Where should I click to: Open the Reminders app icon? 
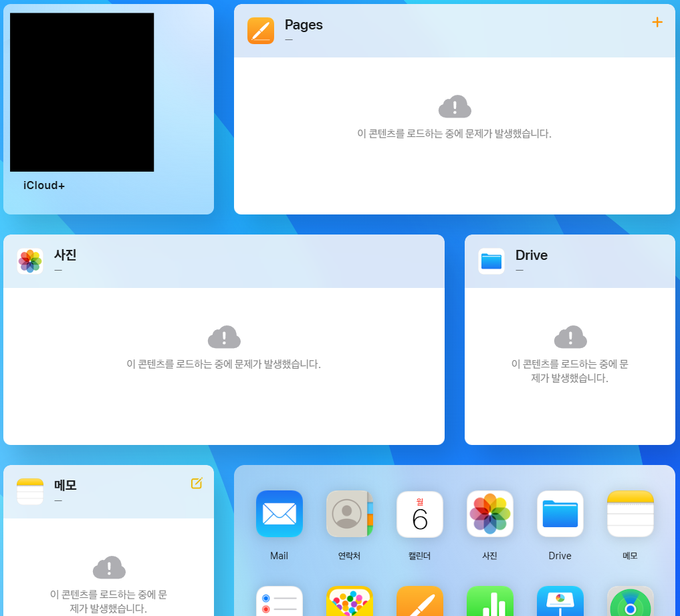[x=279, y=601]
